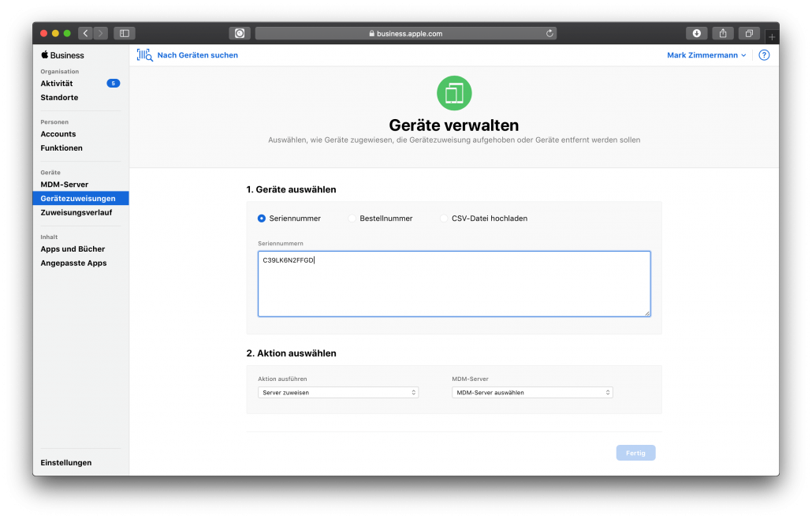Open the help question mark icon
Screen dimensions: 812x519
(764, 55)
